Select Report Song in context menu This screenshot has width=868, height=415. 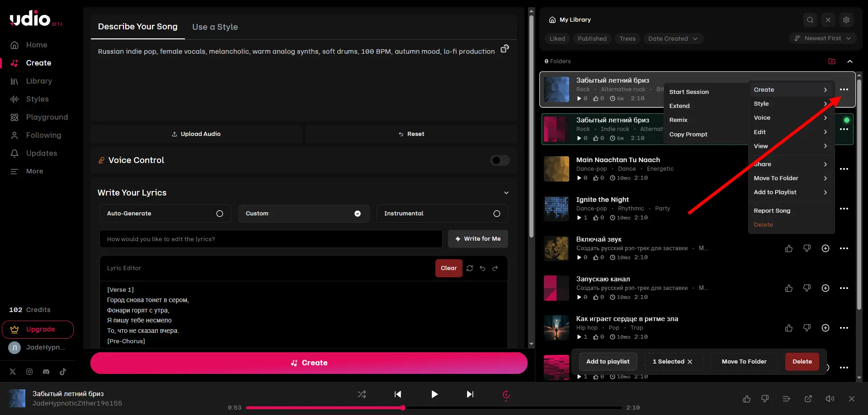772,211
